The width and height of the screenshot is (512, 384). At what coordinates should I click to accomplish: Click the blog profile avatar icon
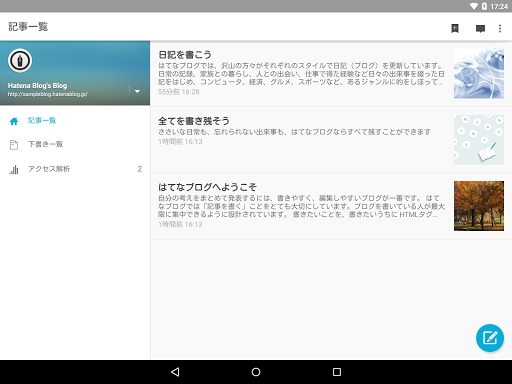pos(20,61)
